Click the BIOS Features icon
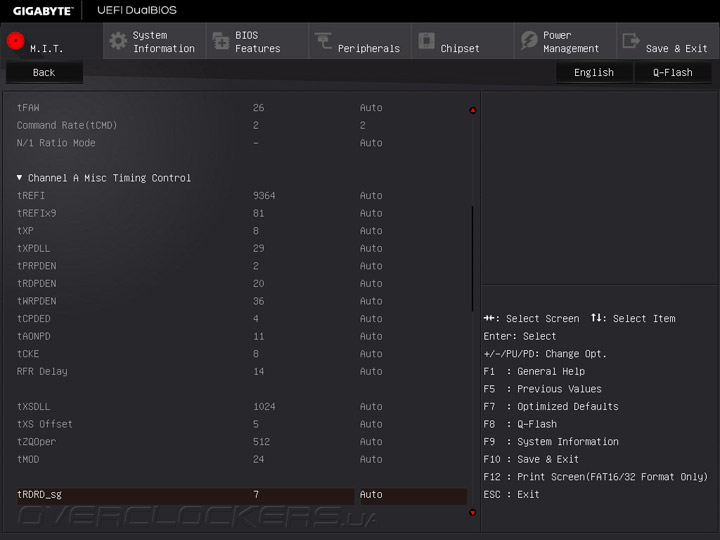Image resolution: width=720 pixels, height=540 pixels. pos(220,41)
